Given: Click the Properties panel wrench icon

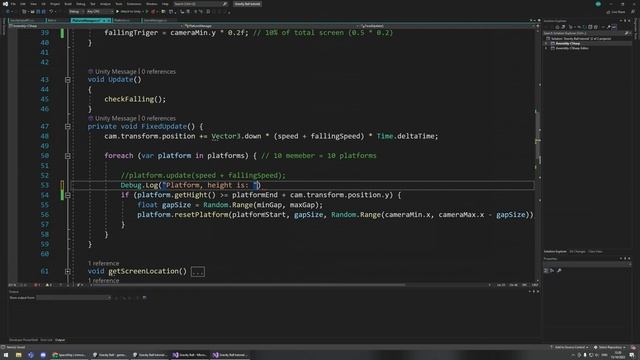Looking at the screenshot, I should point(559,270).
